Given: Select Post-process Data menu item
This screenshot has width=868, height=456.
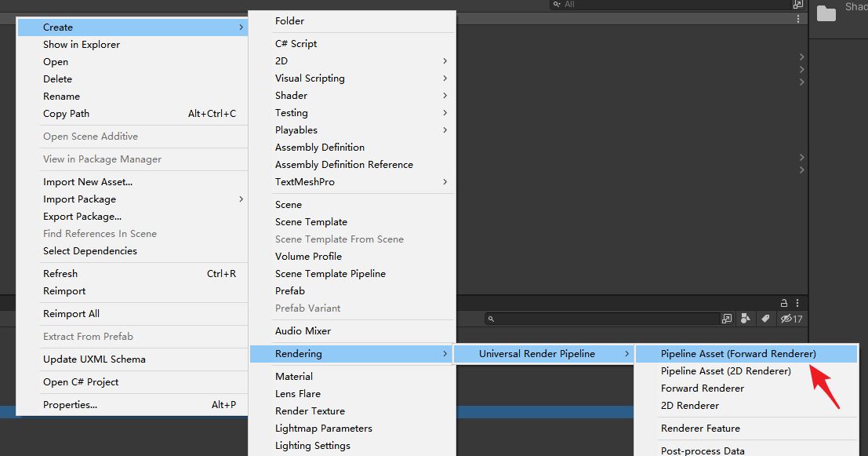Looking at the screenshot, I should (746, 451).
